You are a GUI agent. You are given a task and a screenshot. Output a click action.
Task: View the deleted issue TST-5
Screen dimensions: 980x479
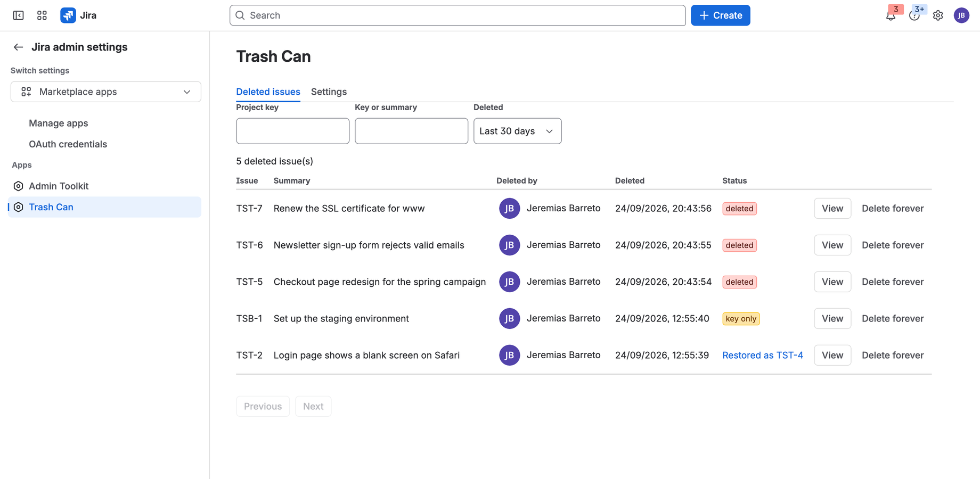(832, 282)
